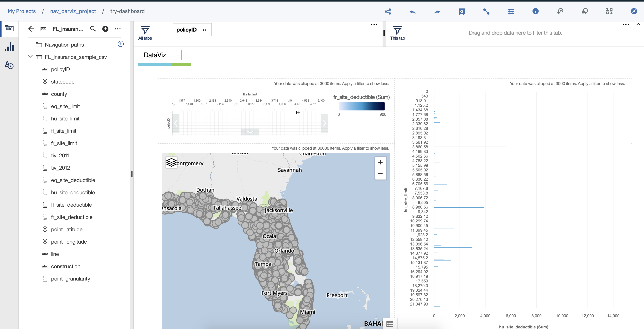Collapse filter area with top-right chevron
Image resolution: width=644 pixels, height=329 pixels.
638,24
